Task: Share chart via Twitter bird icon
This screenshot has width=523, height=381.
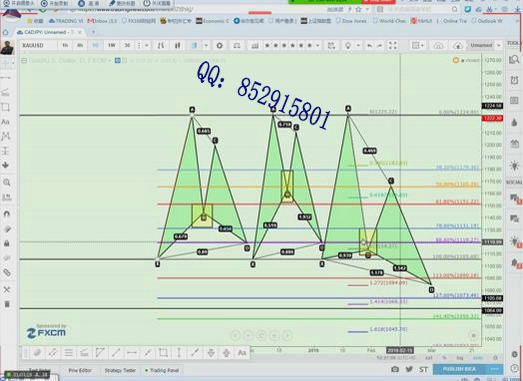Action: pos(409,369)
